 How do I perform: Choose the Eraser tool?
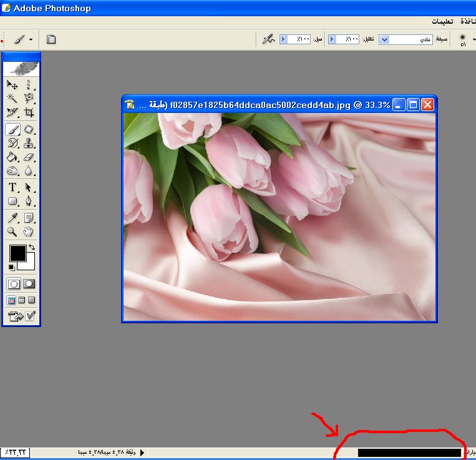[x=29, y=157]
